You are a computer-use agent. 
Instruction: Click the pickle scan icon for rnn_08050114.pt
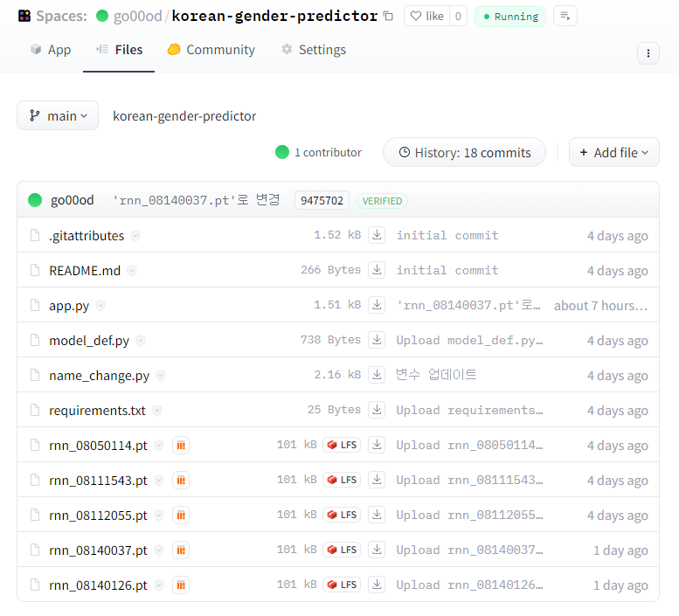[x=181, y=445]
